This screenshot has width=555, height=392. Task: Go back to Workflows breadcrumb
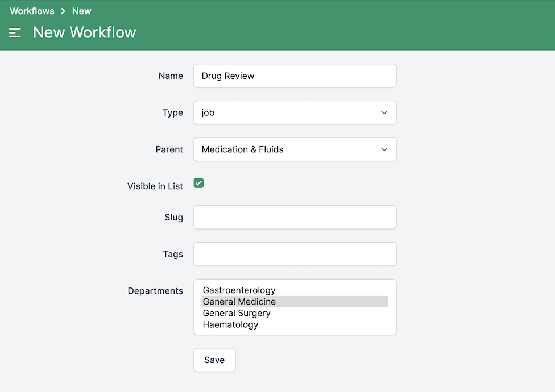32,11
